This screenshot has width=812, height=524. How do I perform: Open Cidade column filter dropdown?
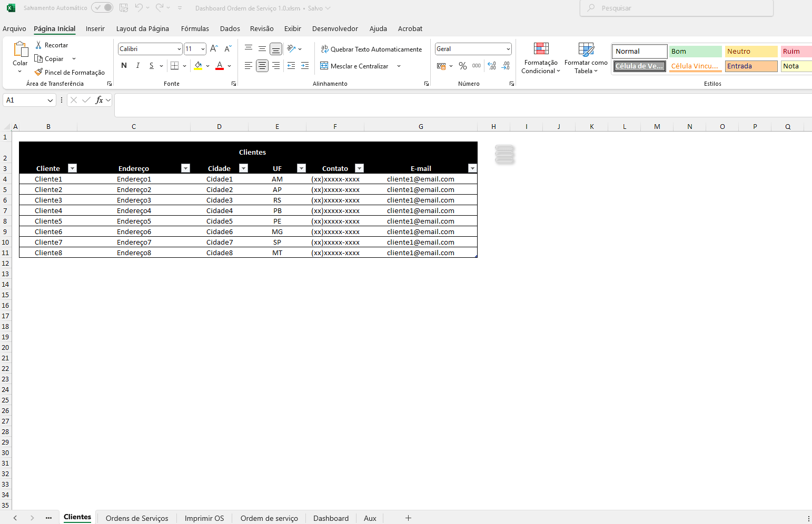[243, 168]
